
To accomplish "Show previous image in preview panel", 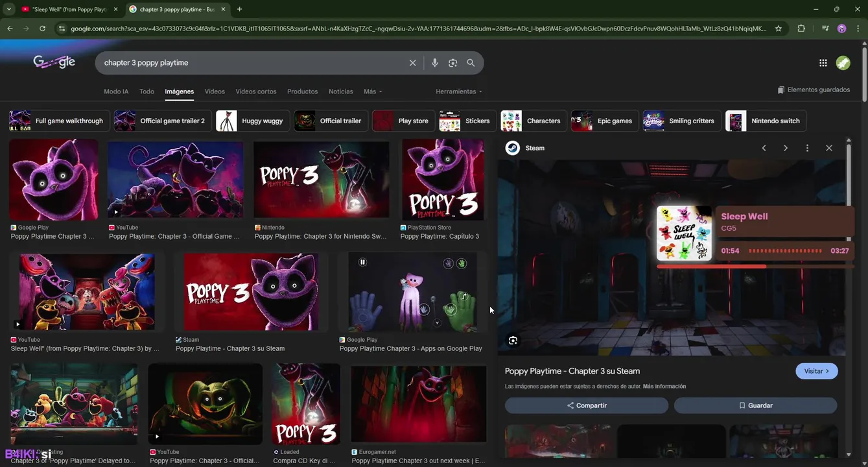I will click(764, 148).
